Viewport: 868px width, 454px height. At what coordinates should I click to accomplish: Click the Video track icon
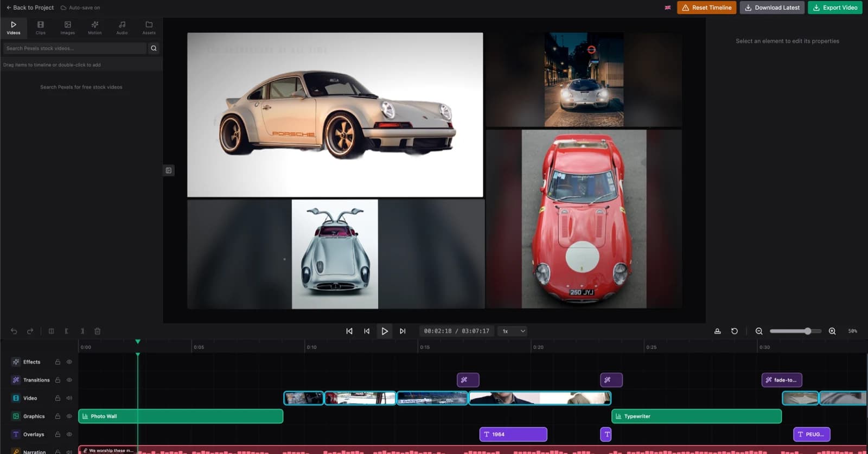[16, 398]
